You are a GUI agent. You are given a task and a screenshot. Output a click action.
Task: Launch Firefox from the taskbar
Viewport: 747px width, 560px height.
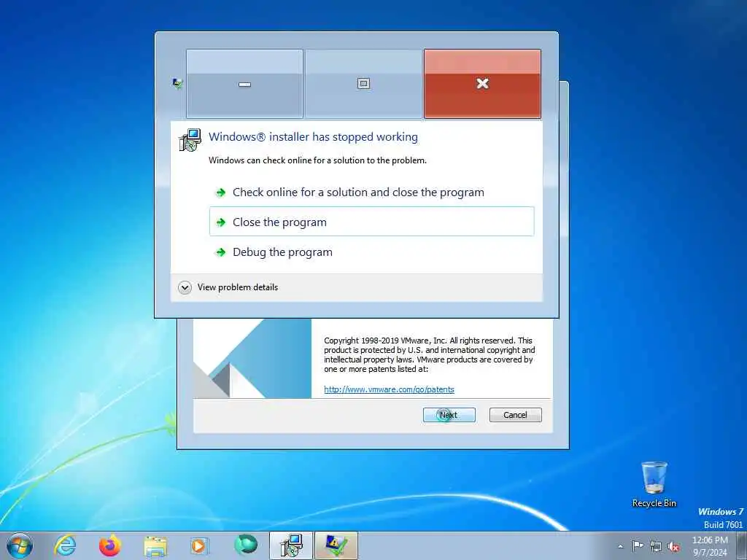coord(109,545)
